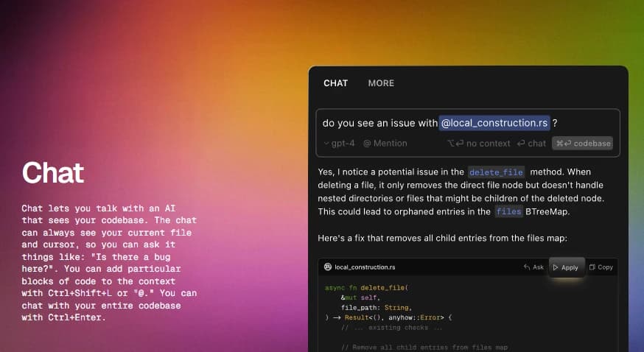Click the 'file_path: String,' code line
This screenshot has width=644, height=352.
coord(377,308)
